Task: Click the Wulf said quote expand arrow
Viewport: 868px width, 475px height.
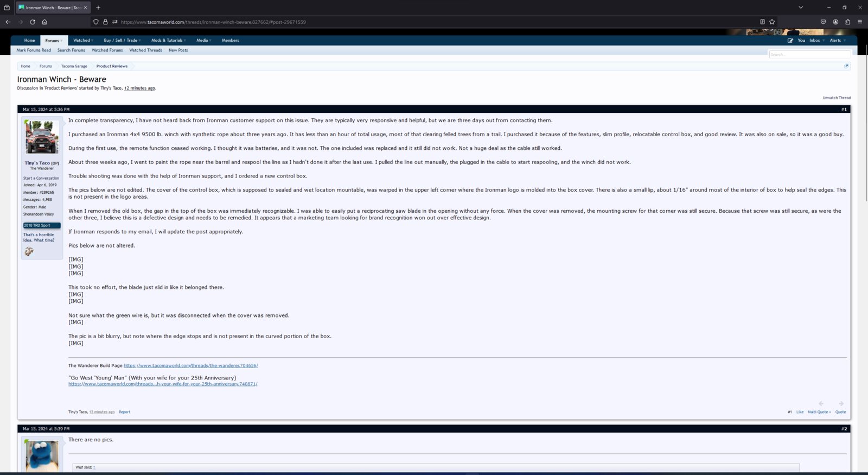Action: 94,467
